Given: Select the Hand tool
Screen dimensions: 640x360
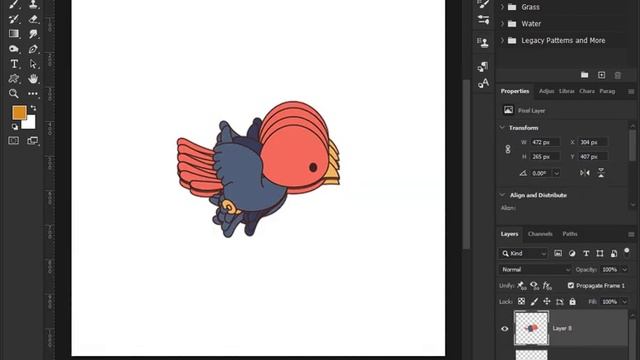Looking at the screenshot, I should (x=33, y=78).
